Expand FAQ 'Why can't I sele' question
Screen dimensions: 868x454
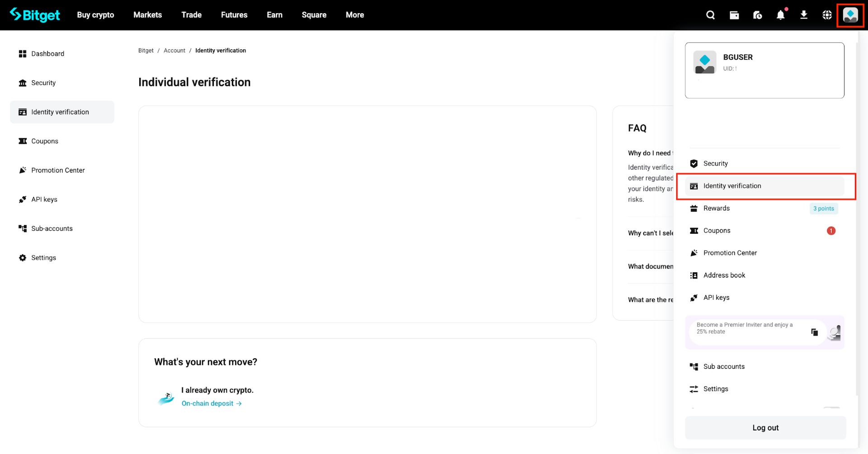point(651,233)
